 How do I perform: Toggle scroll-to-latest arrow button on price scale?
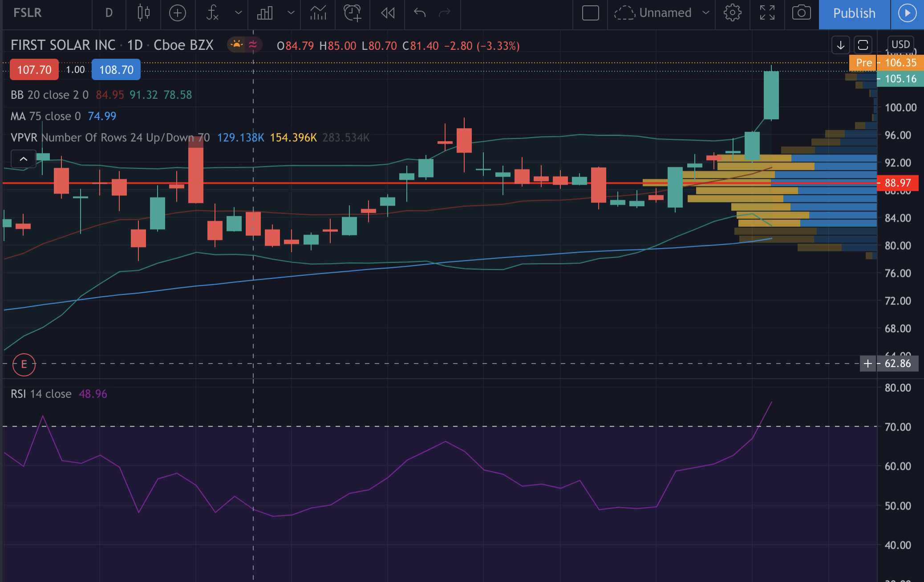click(840, 45)
